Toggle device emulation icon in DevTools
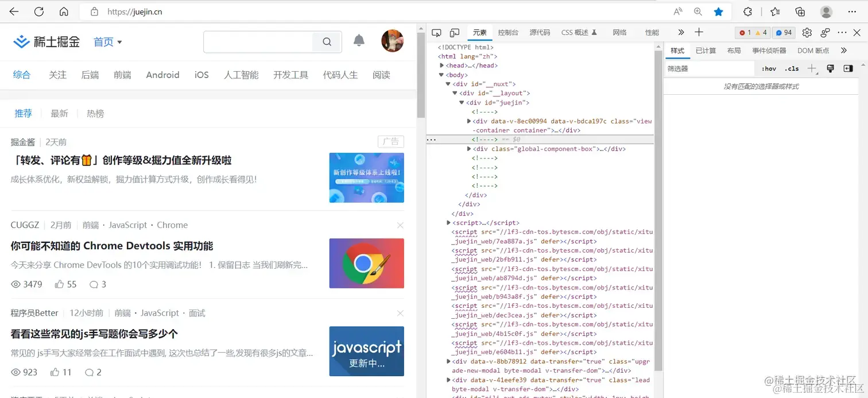Viewport: 868px width, 398px height. [x=455, y=33]
